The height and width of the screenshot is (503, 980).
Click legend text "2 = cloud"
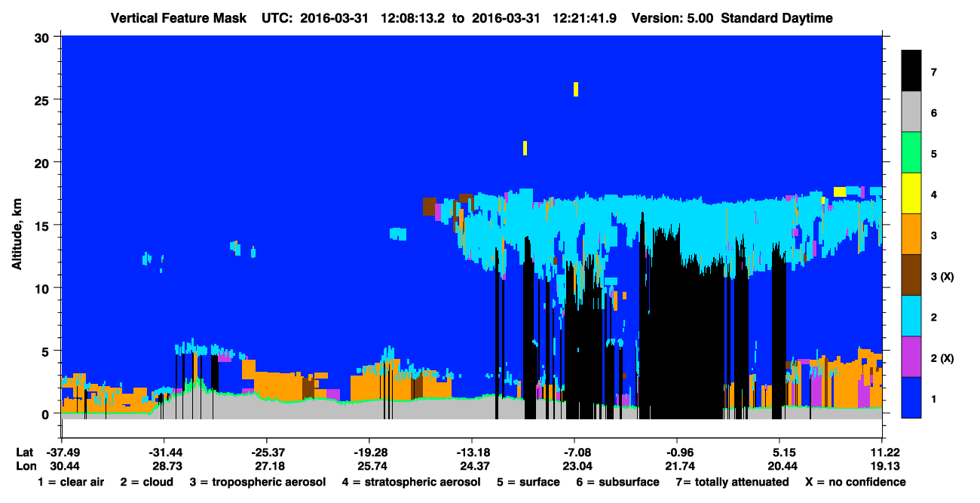(x=146, y=482)
